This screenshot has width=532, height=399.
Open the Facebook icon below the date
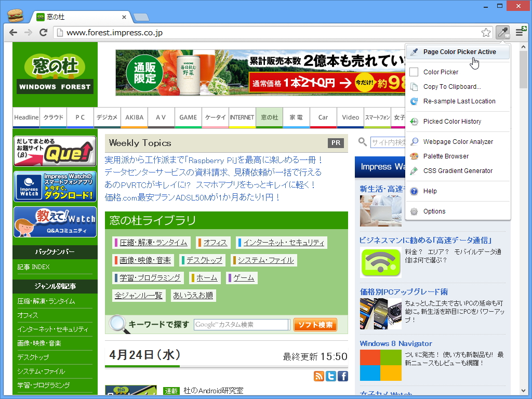coord(343,376)
